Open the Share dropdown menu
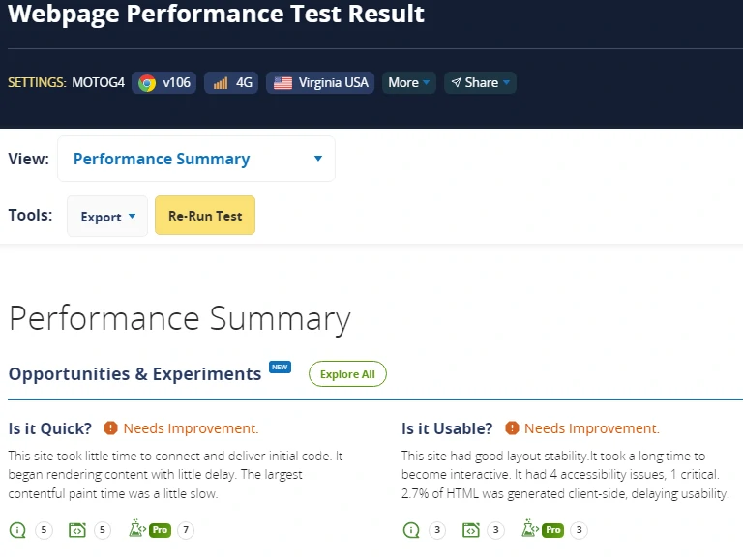The image size is (743, 560). pos(480,83)
